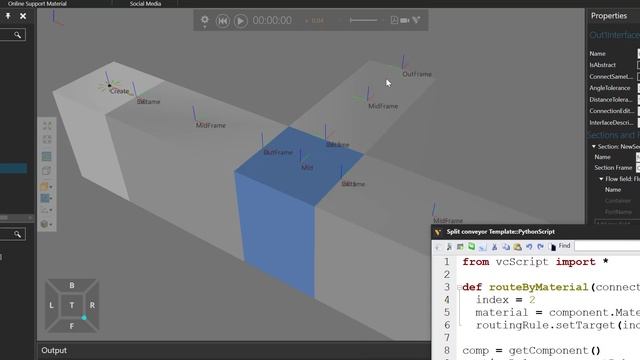Toggle the floor grid view icon
This screenshot has width=640, height=360.
tap(47, 156)
